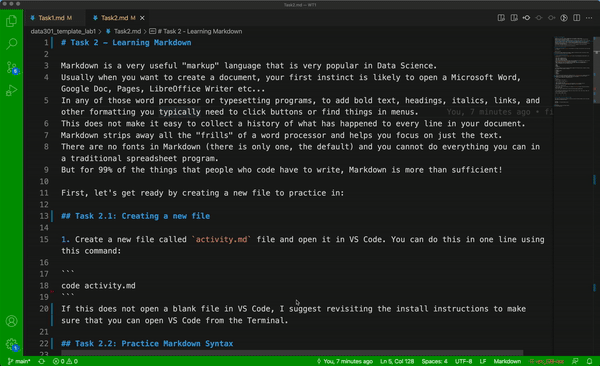Open the Manage gear icon

point(12,344)
